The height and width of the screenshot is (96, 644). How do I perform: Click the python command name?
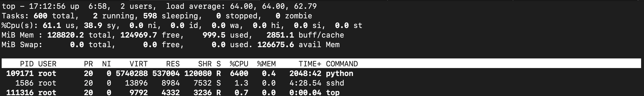339,73
